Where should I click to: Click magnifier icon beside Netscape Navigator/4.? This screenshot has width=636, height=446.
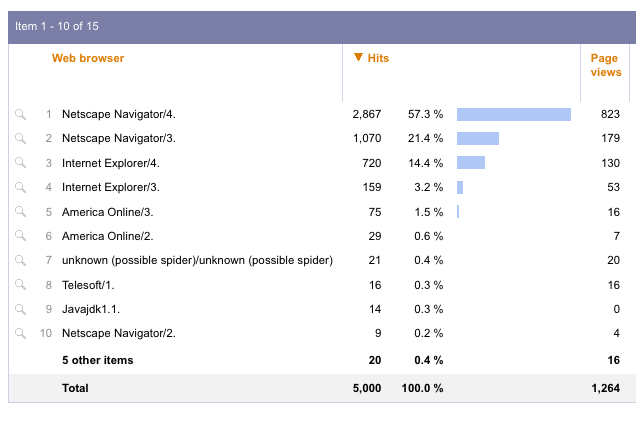coord(20,114)
